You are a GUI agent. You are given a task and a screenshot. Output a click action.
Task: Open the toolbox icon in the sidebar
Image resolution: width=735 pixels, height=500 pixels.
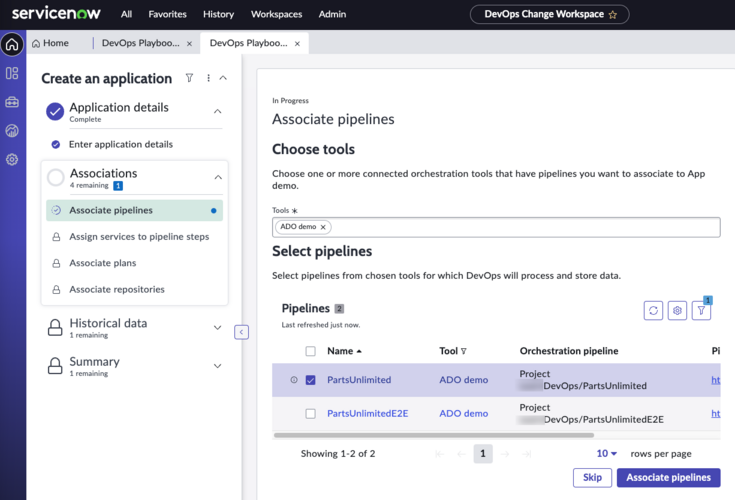click(x=12, y=102)
